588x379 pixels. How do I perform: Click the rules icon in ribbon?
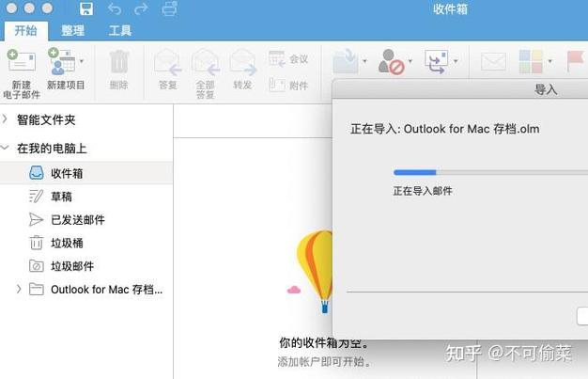(x=437, y=62)
